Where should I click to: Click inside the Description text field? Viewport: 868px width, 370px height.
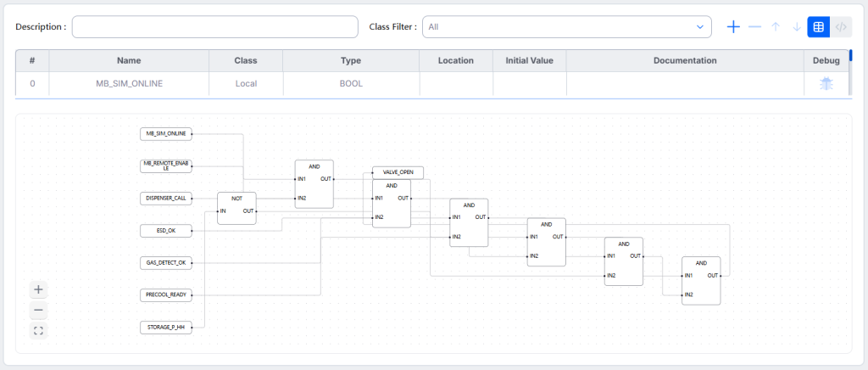(x=214, y=27)
